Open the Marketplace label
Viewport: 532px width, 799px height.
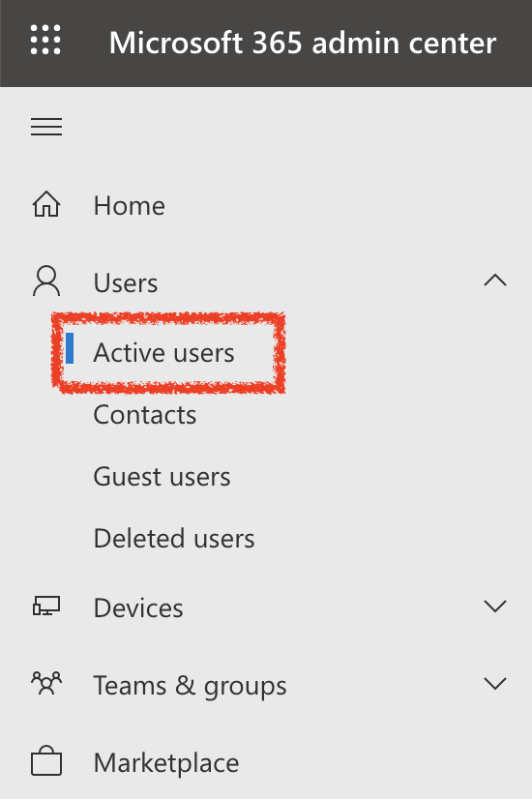[166, 763]
